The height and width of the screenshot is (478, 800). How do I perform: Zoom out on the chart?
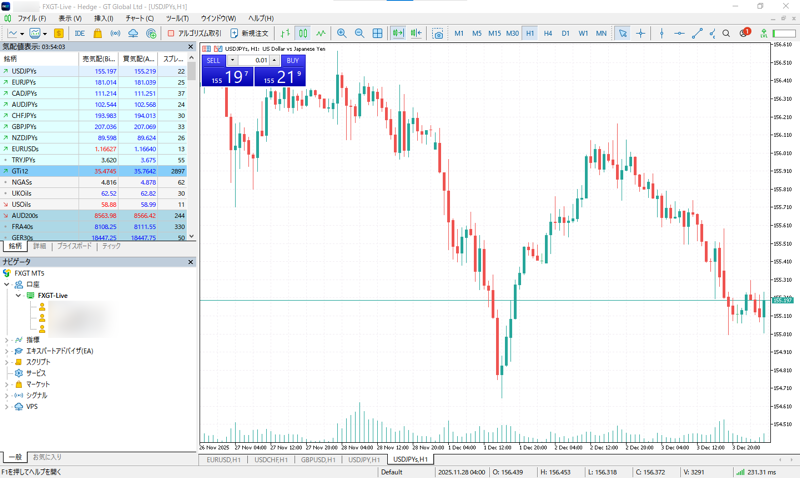(x=359, y=33)
